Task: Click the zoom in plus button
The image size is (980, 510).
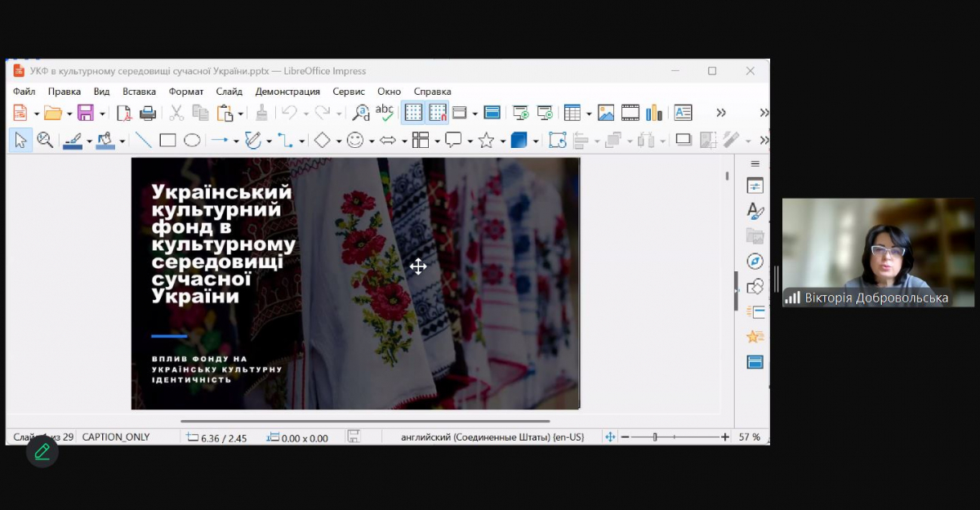Action: click(x=725, y=437)
